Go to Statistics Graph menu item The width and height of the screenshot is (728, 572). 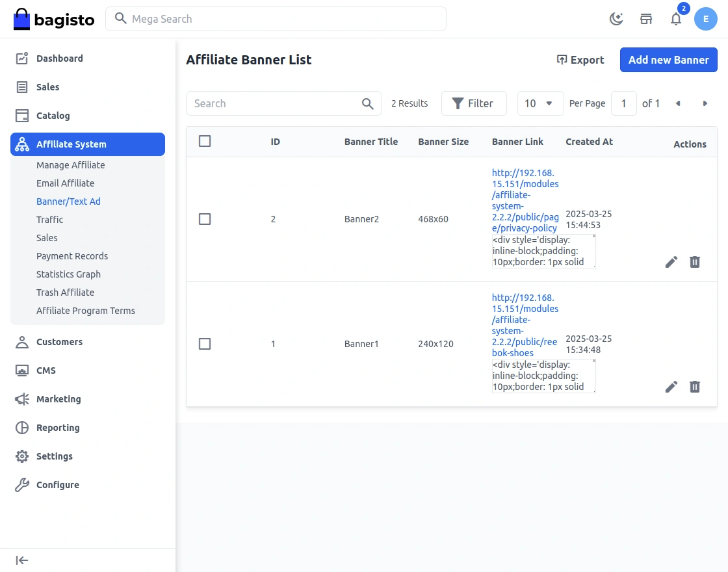click(x=68, y=274)
